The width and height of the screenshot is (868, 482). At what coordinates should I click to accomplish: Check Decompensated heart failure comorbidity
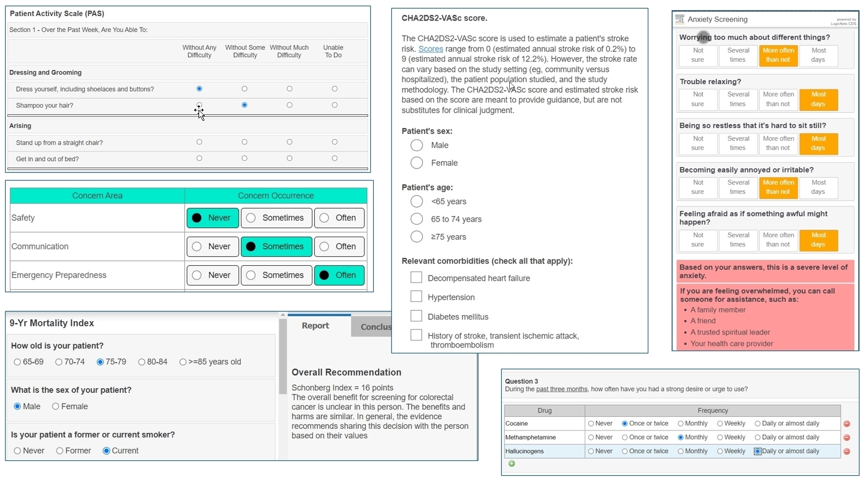coord(416,277)
